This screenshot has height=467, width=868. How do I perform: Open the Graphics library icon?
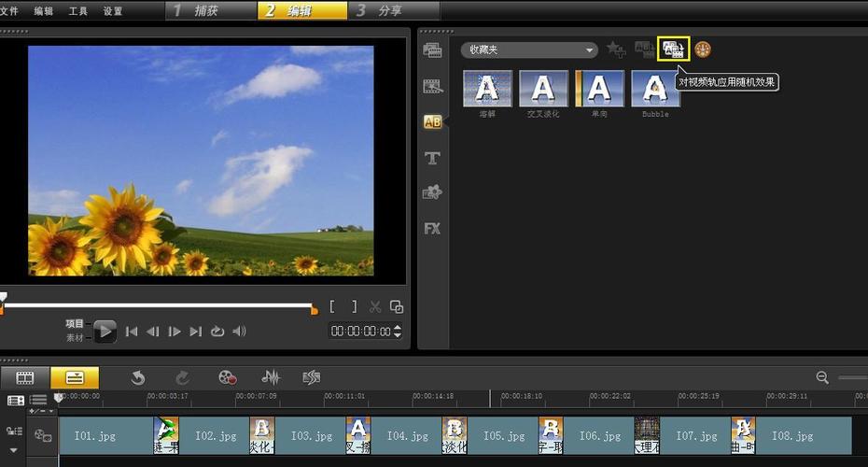pyautogui.click(x=432, y=192)
